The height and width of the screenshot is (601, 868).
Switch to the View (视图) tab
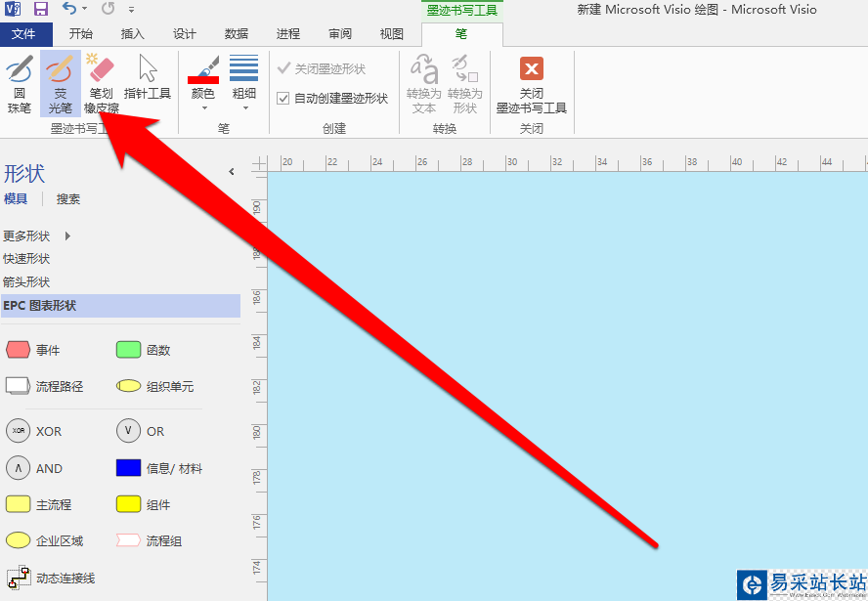(x=391, y=34)
